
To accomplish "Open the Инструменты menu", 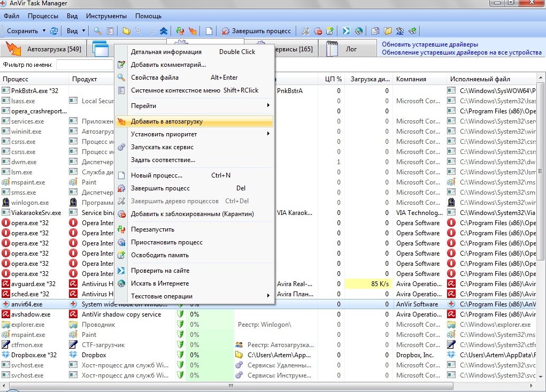I will tap(106, 16).
